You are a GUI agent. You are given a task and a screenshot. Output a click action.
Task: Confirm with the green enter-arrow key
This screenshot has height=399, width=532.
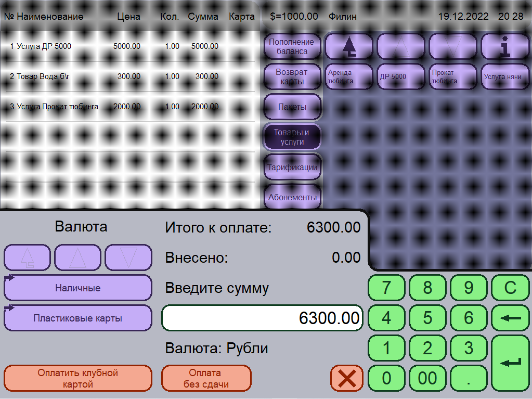pyautogui.click(x=510, y=364)
